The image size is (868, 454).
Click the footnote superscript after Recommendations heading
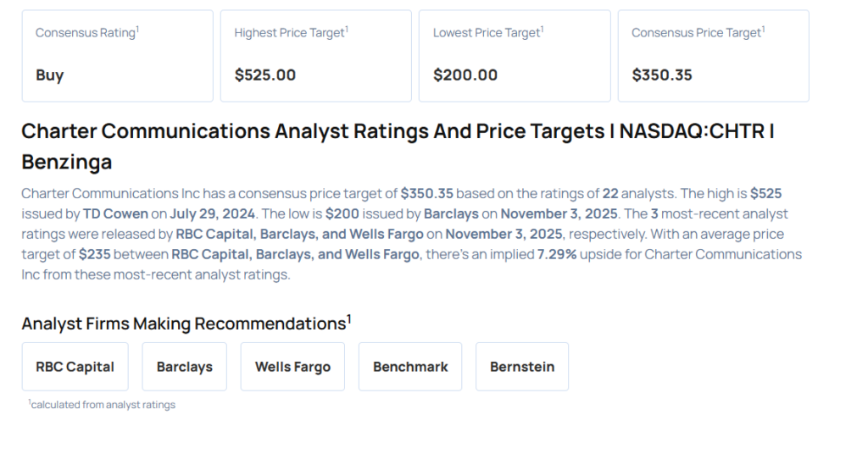[x=348, y=318]
